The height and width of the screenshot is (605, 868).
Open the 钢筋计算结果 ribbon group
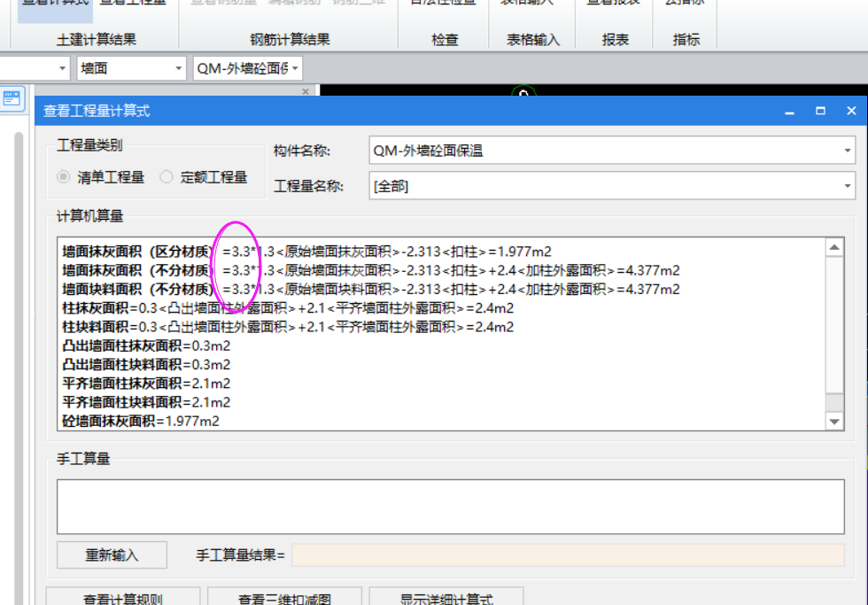[x=290, y=40]
